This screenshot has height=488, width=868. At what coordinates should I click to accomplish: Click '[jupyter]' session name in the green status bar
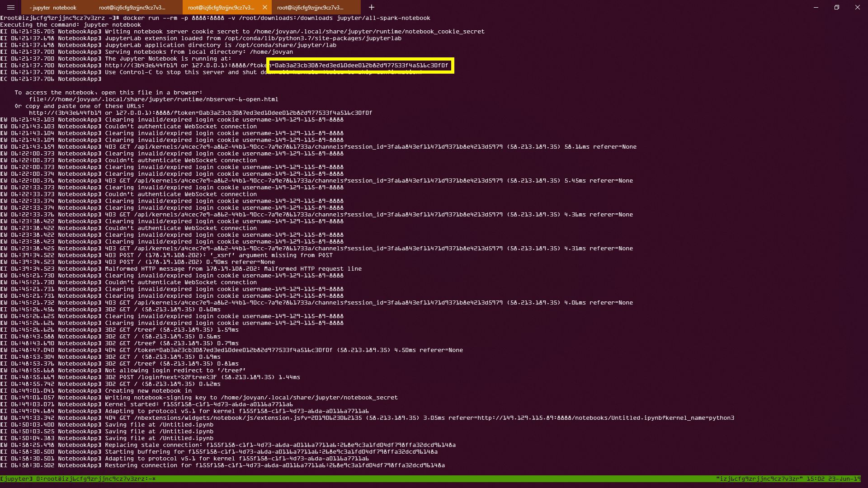pyautogui.click(x=16, y=479)
